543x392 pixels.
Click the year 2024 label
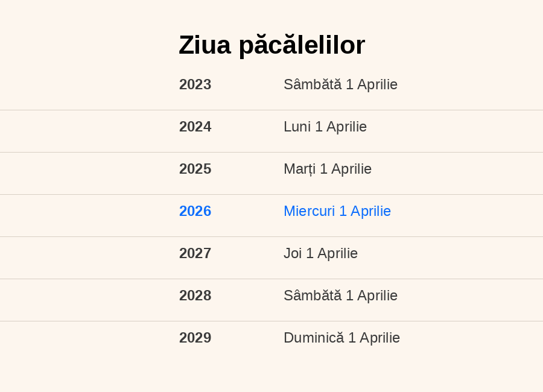[195, 127]
